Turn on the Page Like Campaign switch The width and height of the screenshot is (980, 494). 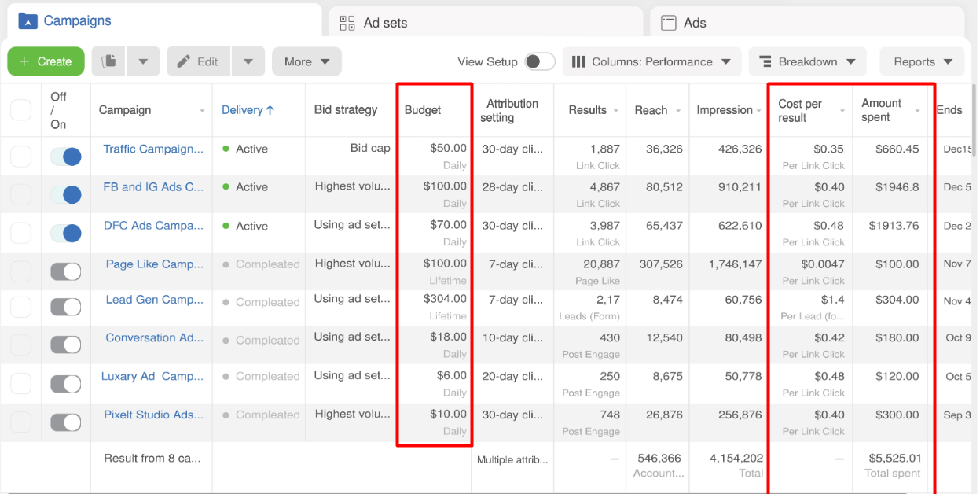(x=66, y=271)
